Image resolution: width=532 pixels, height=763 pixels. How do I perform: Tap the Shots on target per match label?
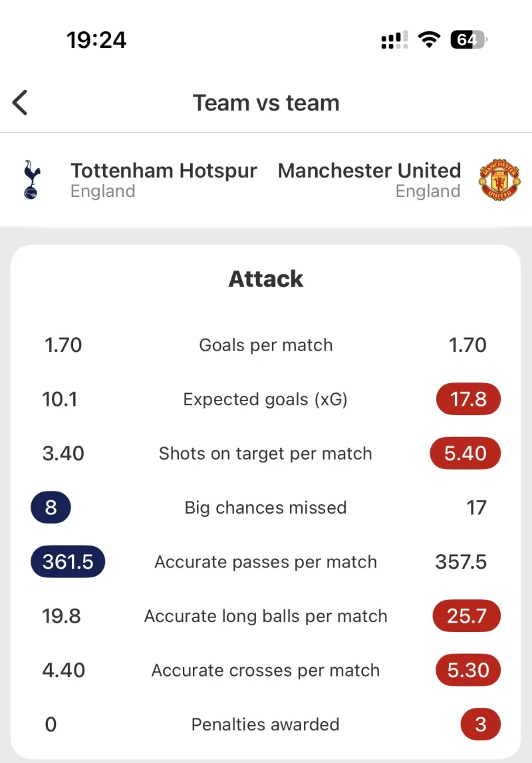tap(266, 454)
